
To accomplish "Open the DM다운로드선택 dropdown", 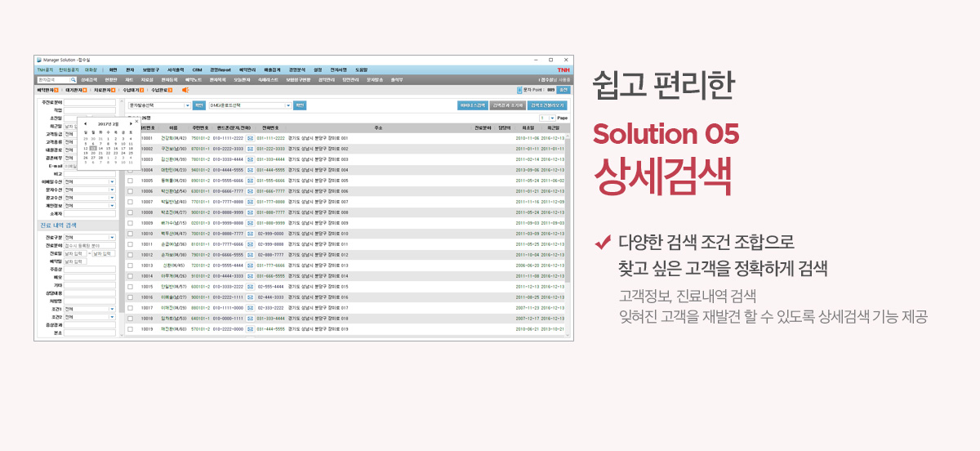I will pyautogui.click(x=250, y=105).
